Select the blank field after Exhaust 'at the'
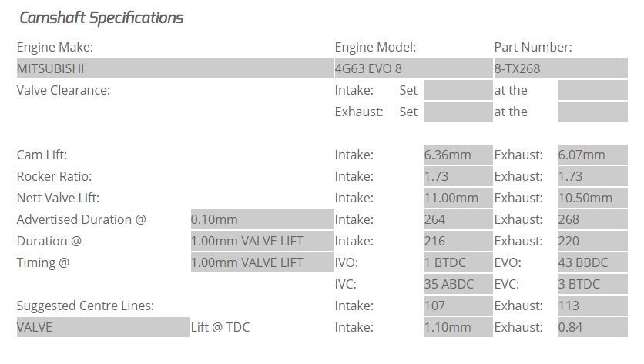The image size is (644, 364). (593, 112)
